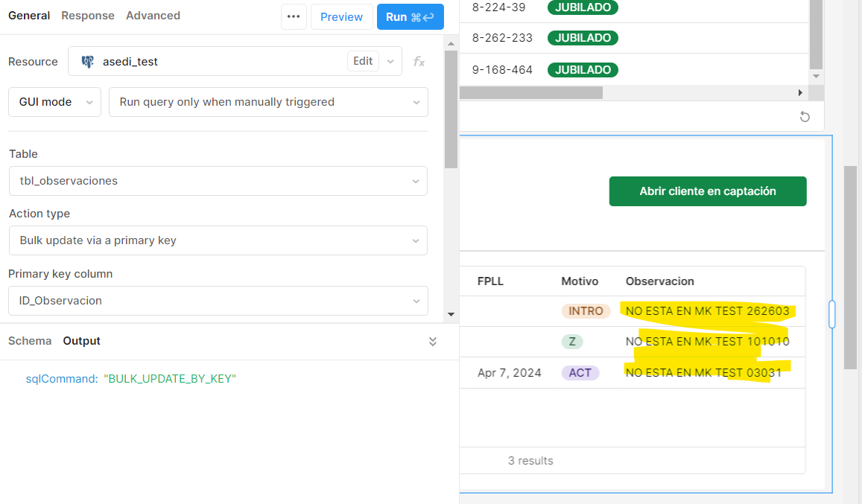Collapse the output panel with double chevron
This screenshot has height=504, width=862.
(433, 341)
